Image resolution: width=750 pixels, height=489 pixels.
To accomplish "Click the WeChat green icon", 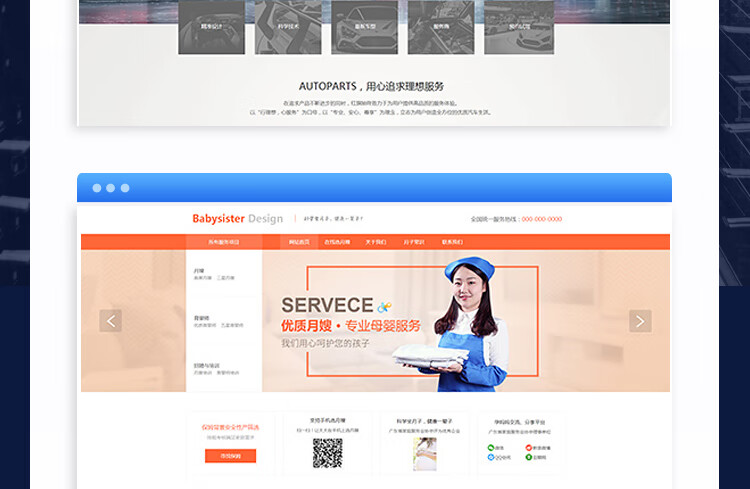I will tap(491, 447).
